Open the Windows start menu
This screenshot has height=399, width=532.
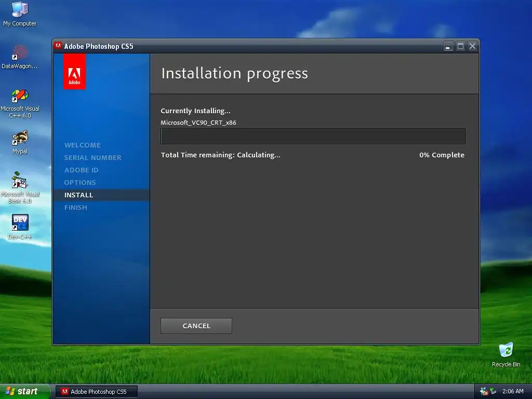[25, 391]
